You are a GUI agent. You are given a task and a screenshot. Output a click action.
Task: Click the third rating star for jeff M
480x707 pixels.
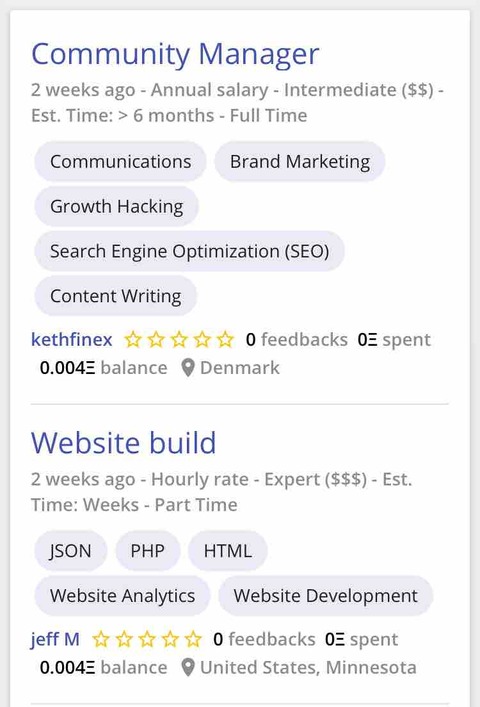click(x=147, y=639)
